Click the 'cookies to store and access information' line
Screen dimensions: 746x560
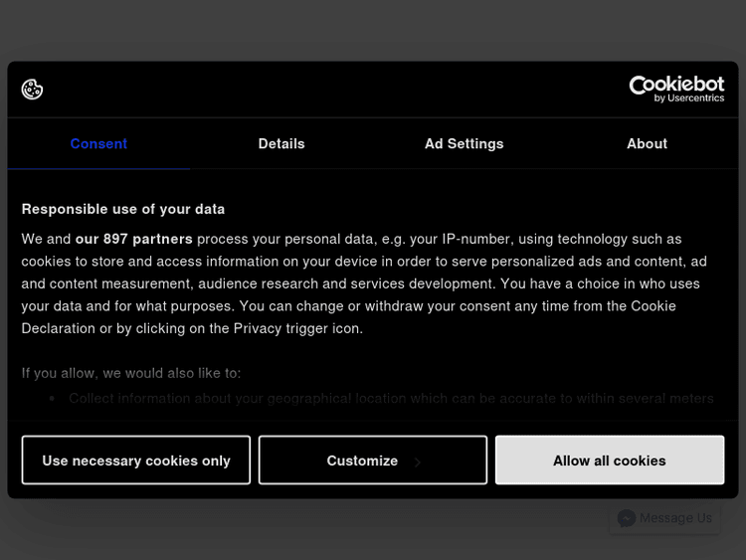tap(364, 261)
